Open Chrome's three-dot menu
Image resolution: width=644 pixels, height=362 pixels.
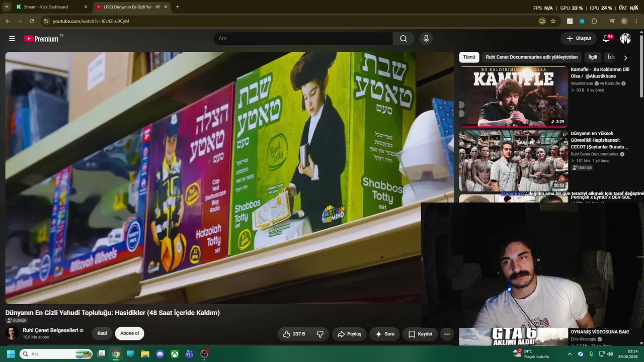click(636, 21)
